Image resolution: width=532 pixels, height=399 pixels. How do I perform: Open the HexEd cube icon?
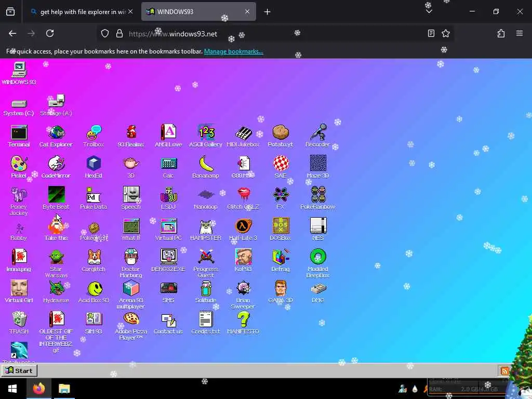[94, 167]
